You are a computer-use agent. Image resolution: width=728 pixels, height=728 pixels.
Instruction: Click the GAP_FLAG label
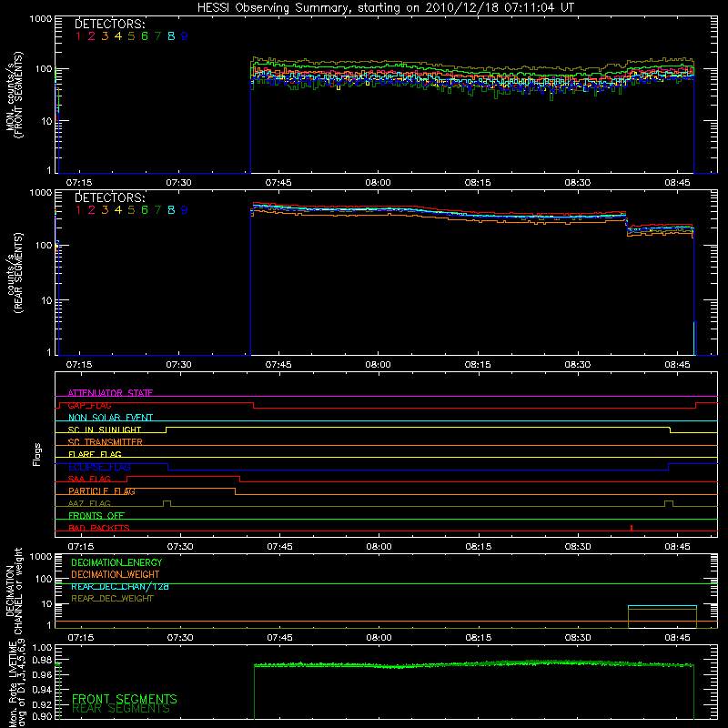(89, 405)
